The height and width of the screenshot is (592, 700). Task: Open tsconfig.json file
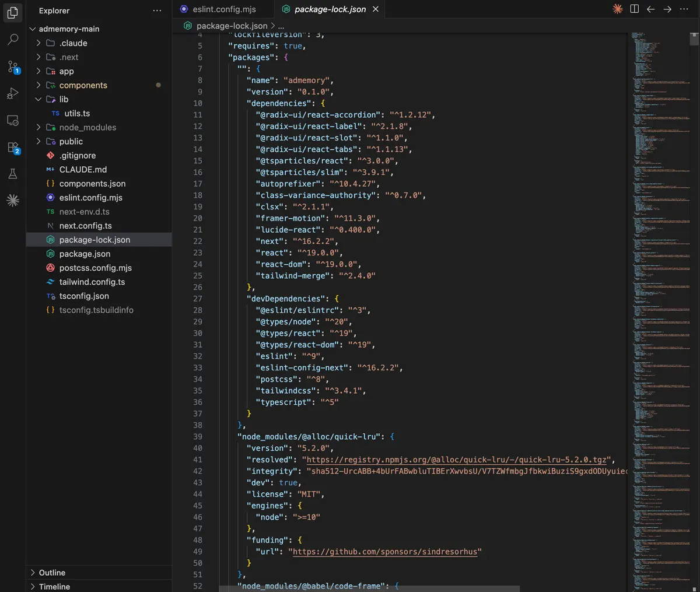[99, 295]
